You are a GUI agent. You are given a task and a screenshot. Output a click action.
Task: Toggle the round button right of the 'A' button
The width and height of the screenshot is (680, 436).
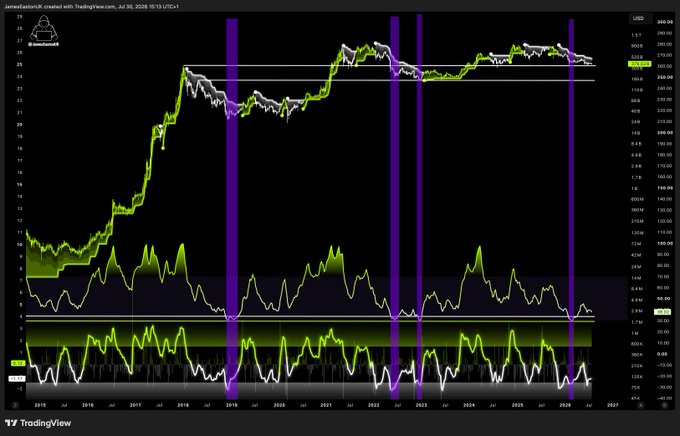pyautogui.click(x=664, y=405)
